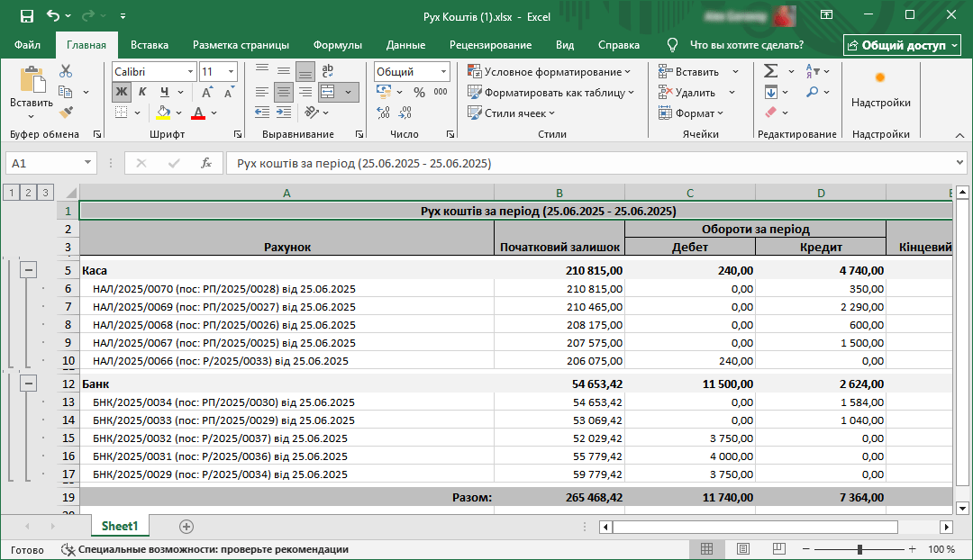Switch to the Разметка страницы tab
The image size is (973, 560).
tap(241, 45)
